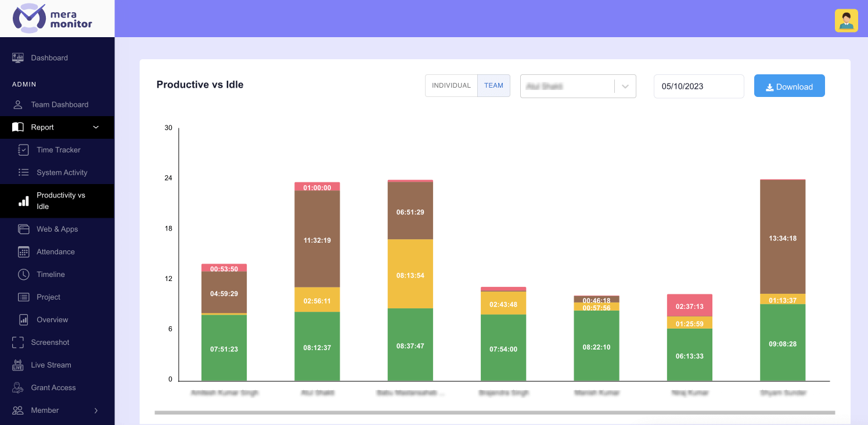The image size is (868, 425).
Task: Click the Timeline clock icon
Action: pyautogui.click(x=23, y=274)
